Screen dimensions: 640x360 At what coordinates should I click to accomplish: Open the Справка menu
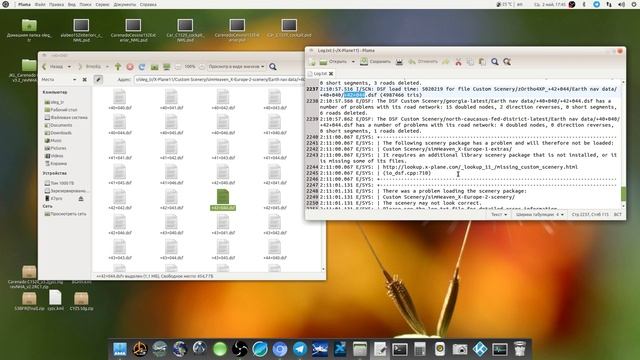pos(148,4)
